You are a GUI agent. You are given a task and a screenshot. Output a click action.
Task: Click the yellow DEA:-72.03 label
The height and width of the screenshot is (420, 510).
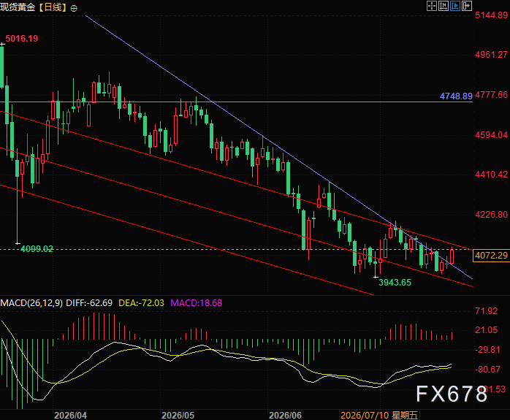click(141, 303)
